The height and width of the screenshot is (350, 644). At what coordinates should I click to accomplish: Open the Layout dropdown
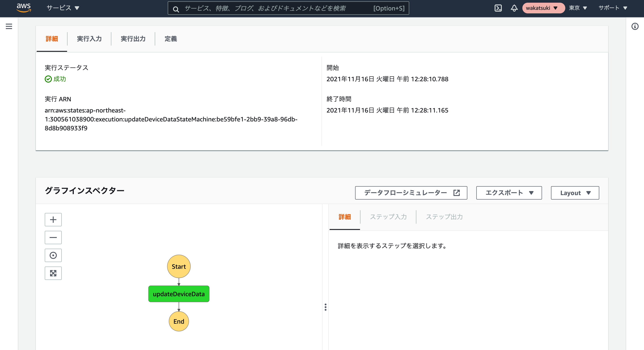[575, 193]
